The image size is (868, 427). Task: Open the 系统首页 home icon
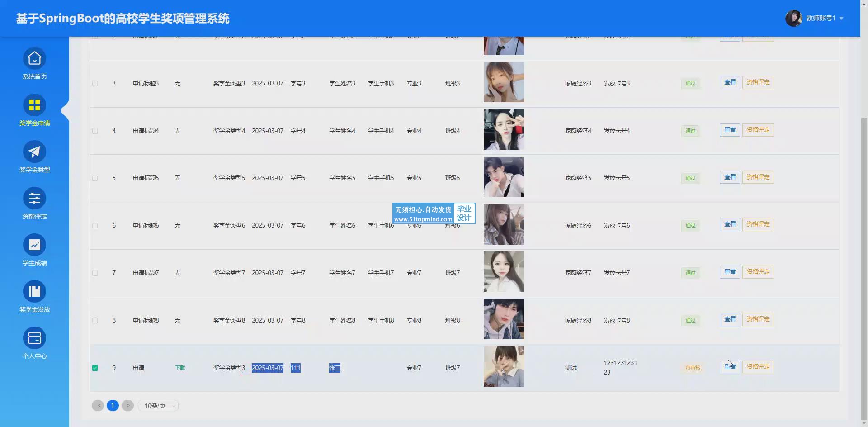coord(34,59)
